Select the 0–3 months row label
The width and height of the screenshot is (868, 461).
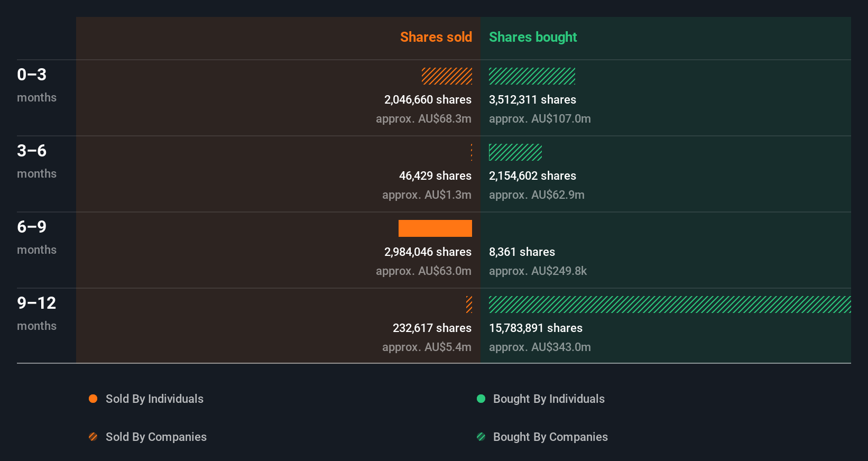point(36,85)
